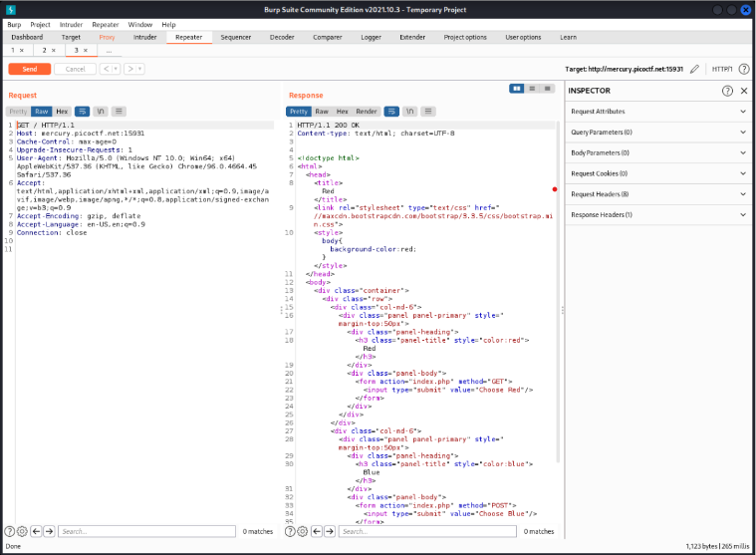Open the history back dropdown arrow
756x555 pixels.
click(116, 69)
